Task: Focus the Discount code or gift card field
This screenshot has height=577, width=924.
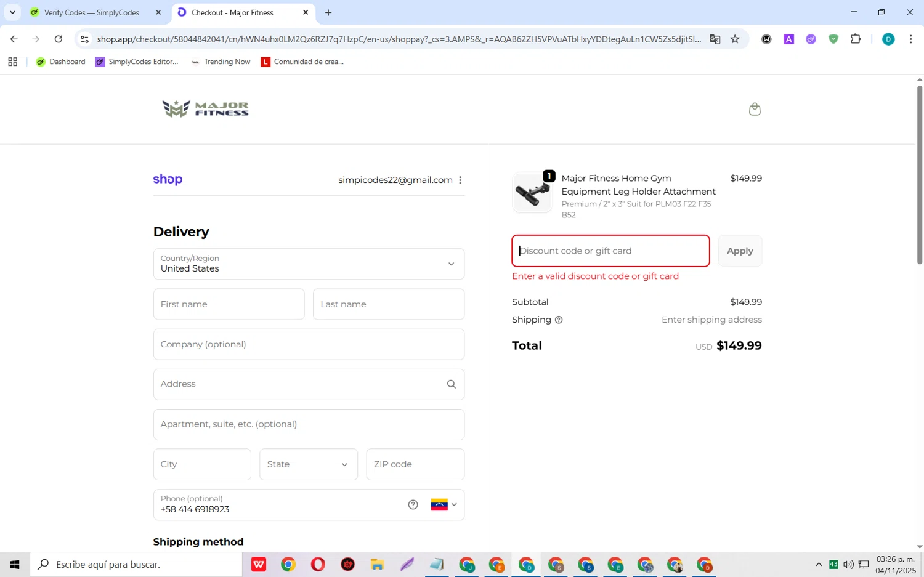Action: tap(610, 251)
